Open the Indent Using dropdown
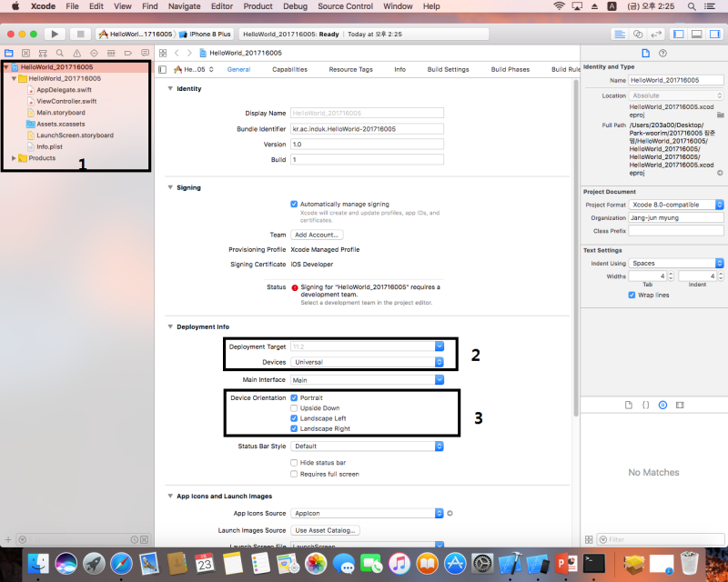This screenshot has height=582, width=728. coord(676,263)
